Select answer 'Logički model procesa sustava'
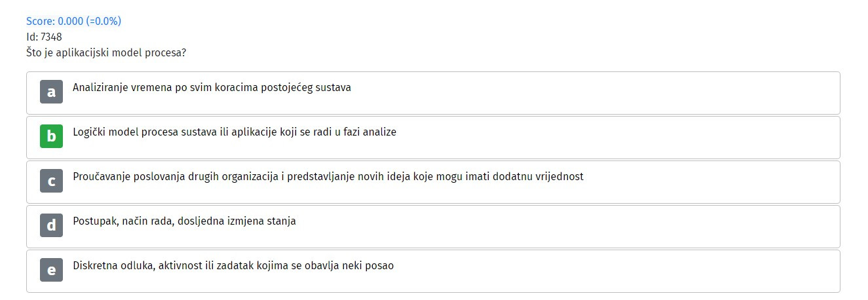868x300 pixels. [x=433, y=138]
